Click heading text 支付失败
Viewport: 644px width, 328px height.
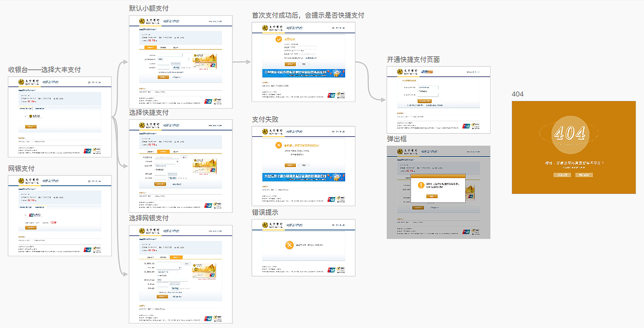point(265,119)
